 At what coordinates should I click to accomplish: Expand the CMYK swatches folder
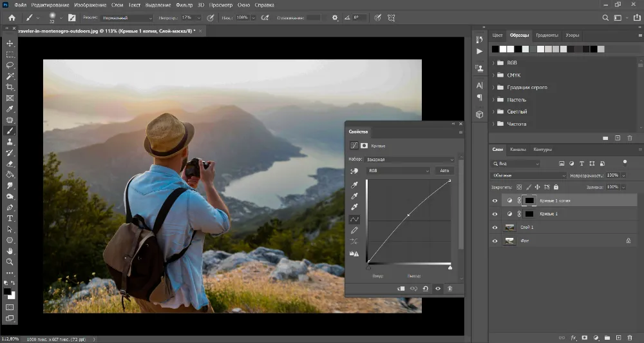point(494,75)
